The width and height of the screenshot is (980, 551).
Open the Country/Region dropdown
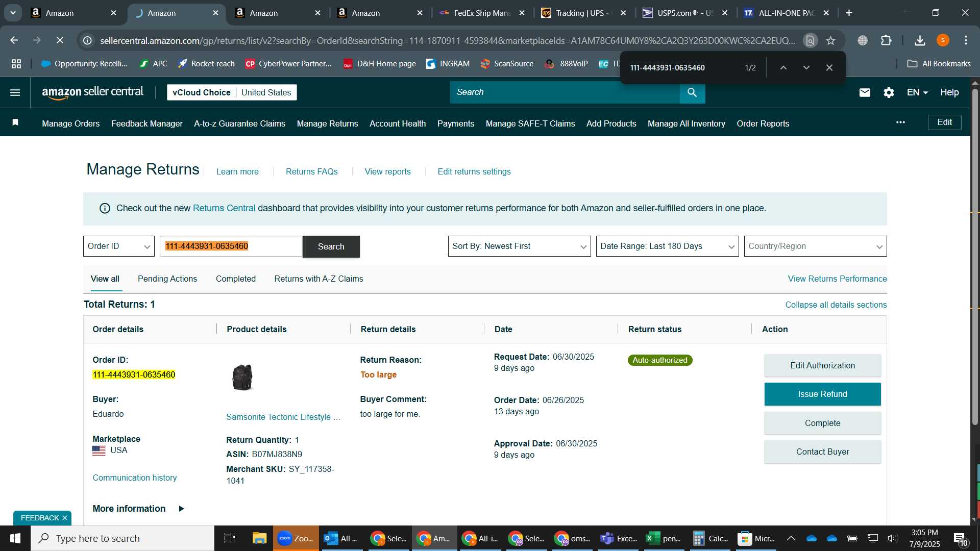815,246
